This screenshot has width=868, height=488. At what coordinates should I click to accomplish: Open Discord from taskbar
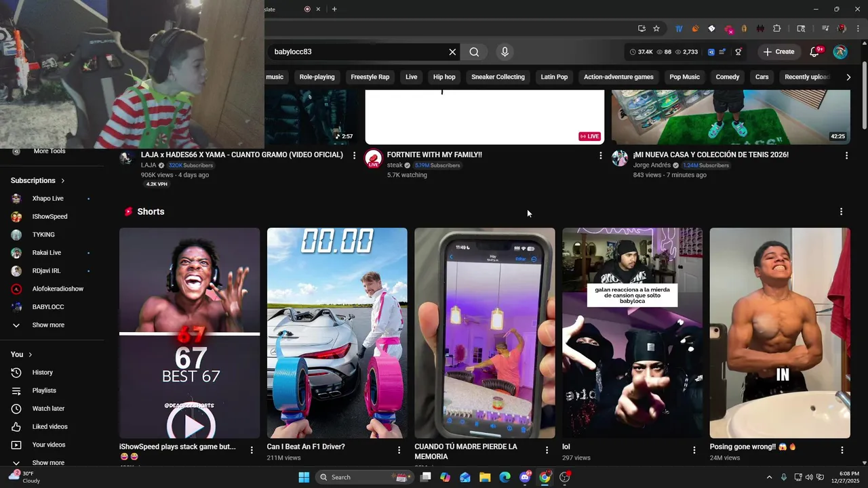click(x=525, y=477)
